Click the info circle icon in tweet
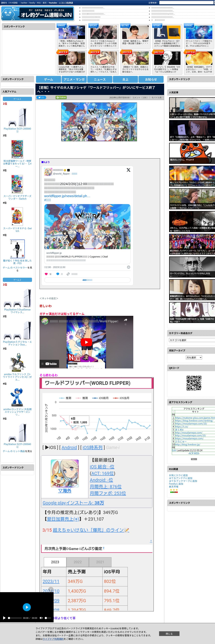 click(128, 267)
